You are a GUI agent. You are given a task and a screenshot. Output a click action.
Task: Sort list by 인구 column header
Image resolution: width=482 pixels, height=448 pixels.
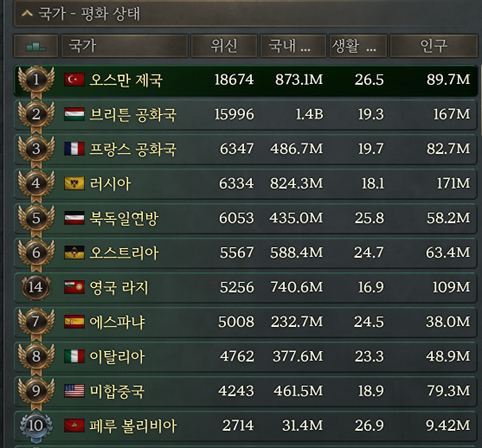434,46
